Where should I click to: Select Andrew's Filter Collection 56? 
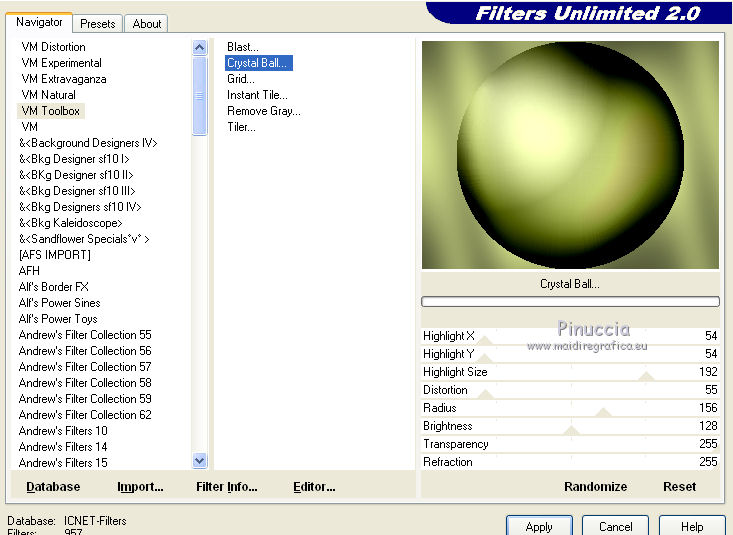(x=85, y=351)
